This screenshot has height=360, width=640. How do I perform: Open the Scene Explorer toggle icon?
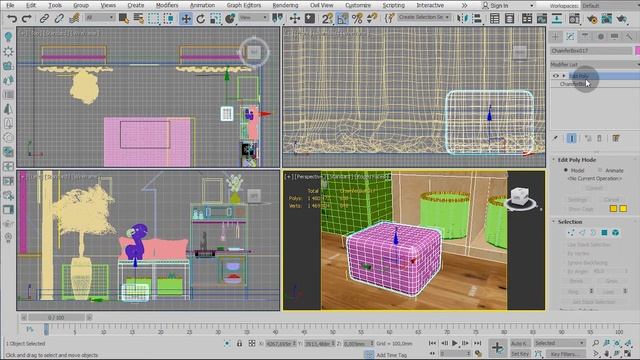click(495, 18)
